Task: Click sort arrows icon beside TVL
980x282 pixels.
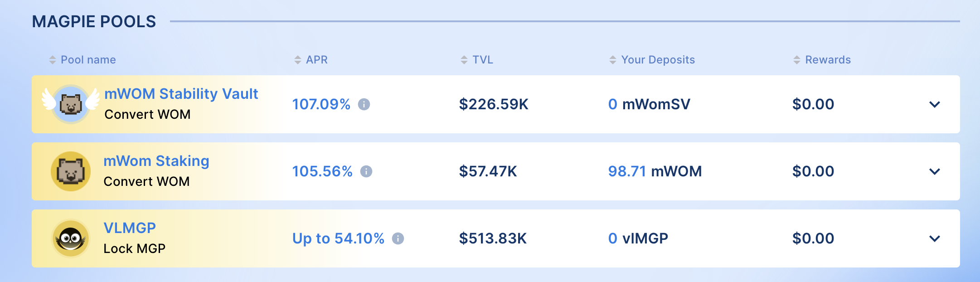Action: (x=464, y=60)
